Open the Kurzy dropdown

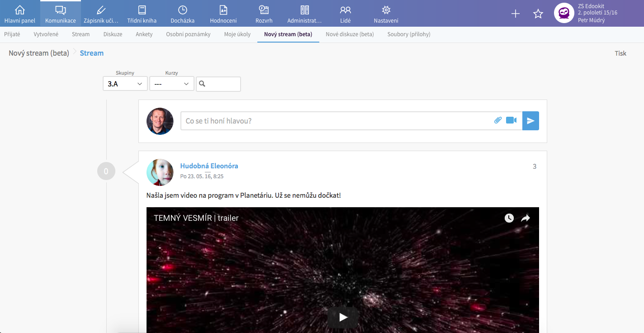172,84
